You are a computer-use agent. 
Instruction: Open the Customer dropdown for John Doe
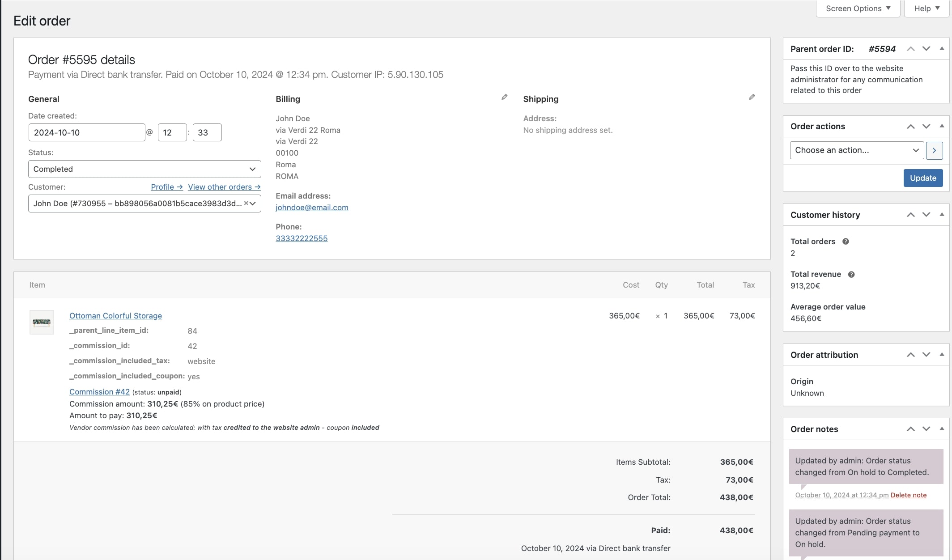(x=144, y=204)
